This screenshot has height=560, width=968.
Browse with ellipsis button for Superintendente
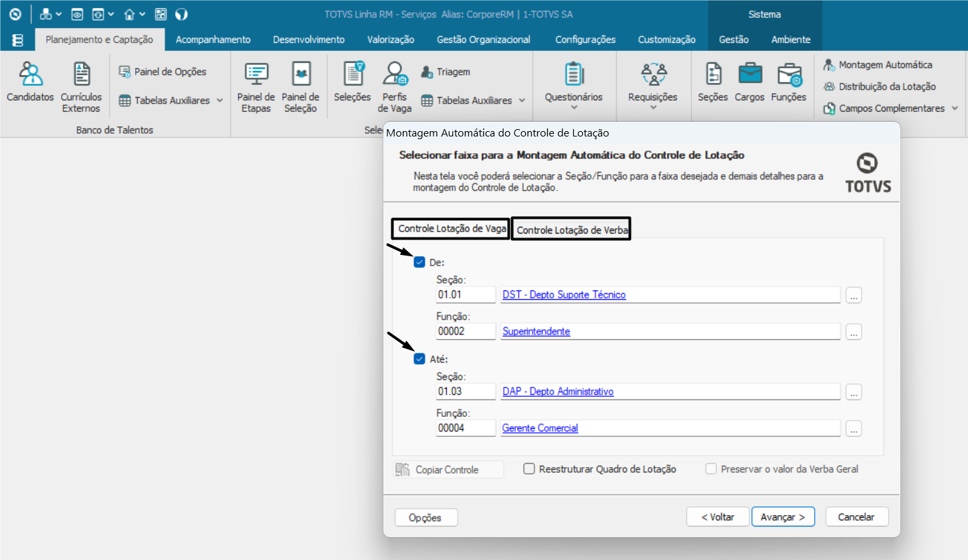pyautogui.click(x=853, y=332)
